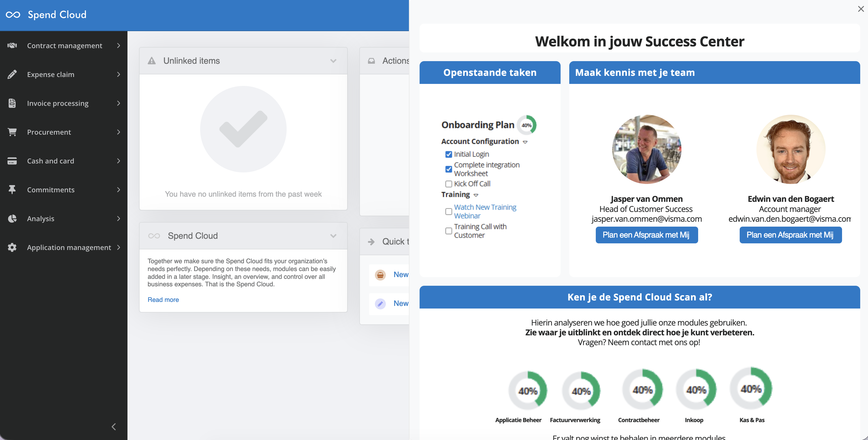Uncheck the Initial Login checkbox
The width and height of the screenshot is (868, 440).
pyautogui.click(x=448, y=154)
